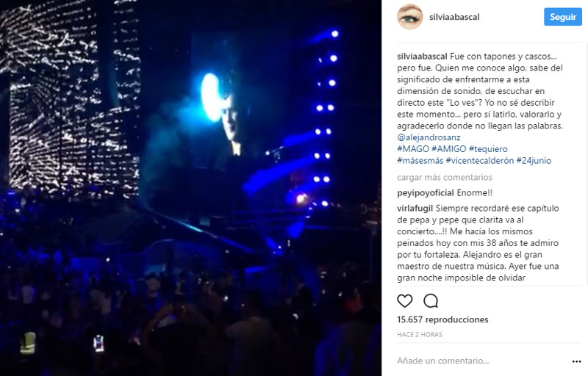
Task: Open virlafugil commenter profile
Action: [415, 209]
